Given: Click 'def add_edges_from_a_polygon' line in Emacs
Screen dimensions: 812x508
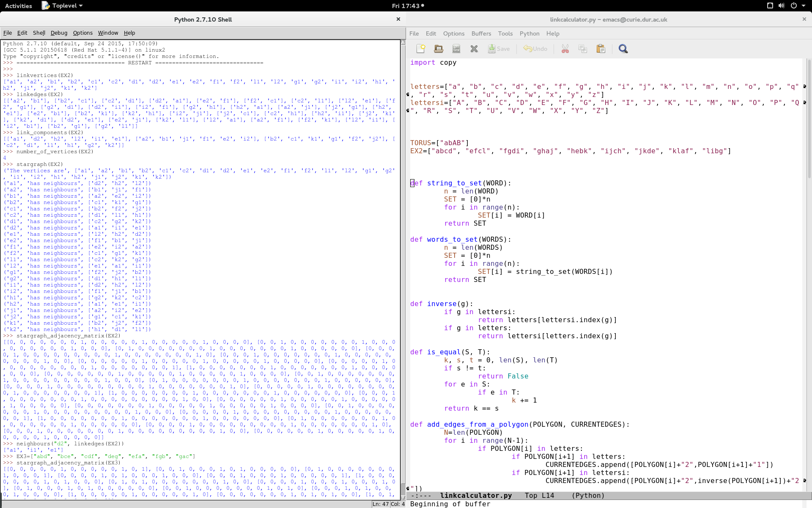Looking at the screenshot, I should (520, 424).
